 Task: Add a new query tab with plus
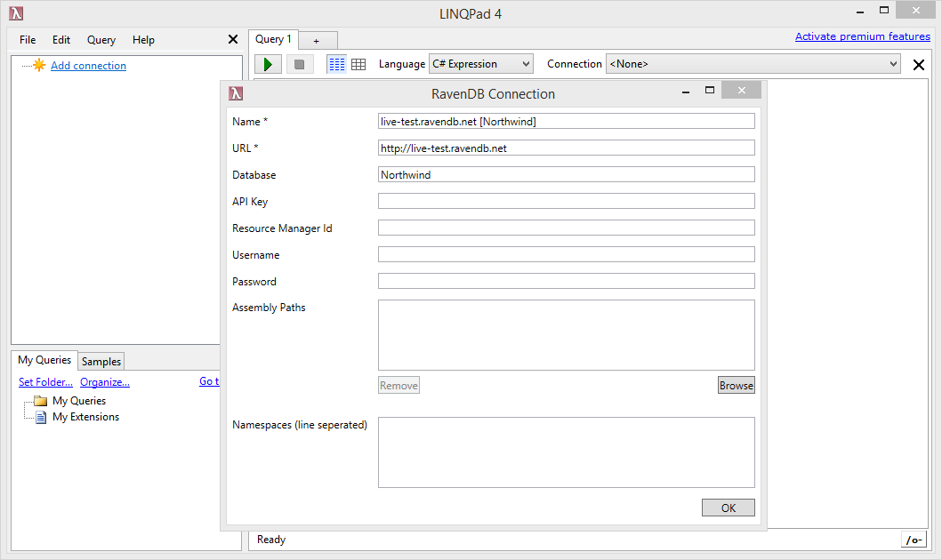coord(318,41)
